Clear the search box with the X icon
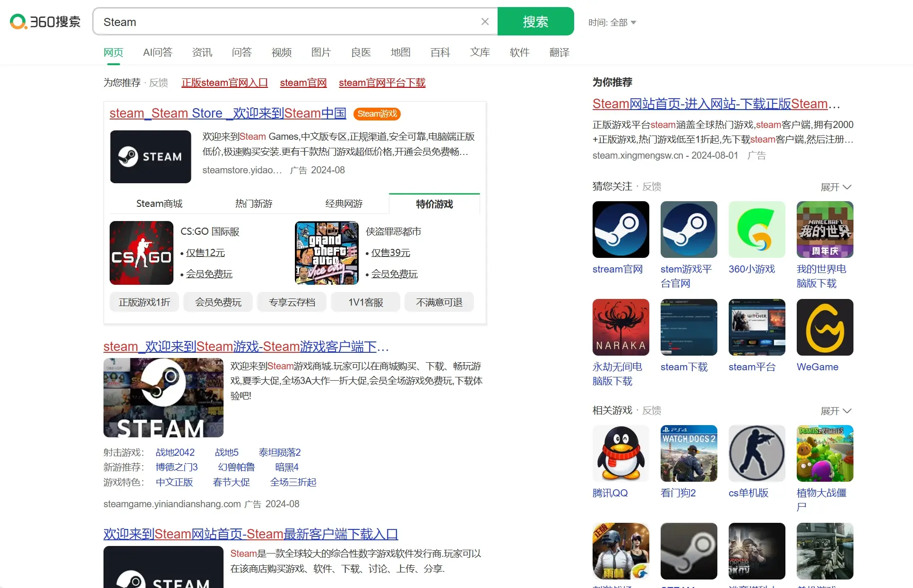This screenshot has width=913, height=588. pos(485,22)
